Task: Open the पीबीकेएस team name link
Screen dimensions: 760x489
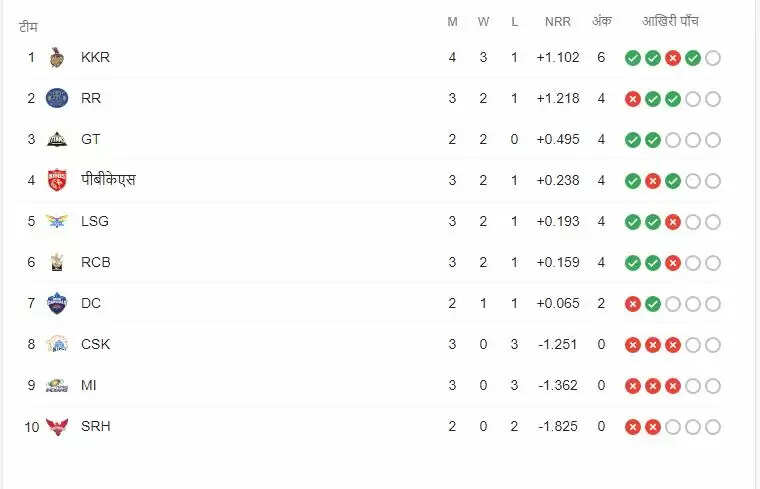Action: tap(108, 180)
